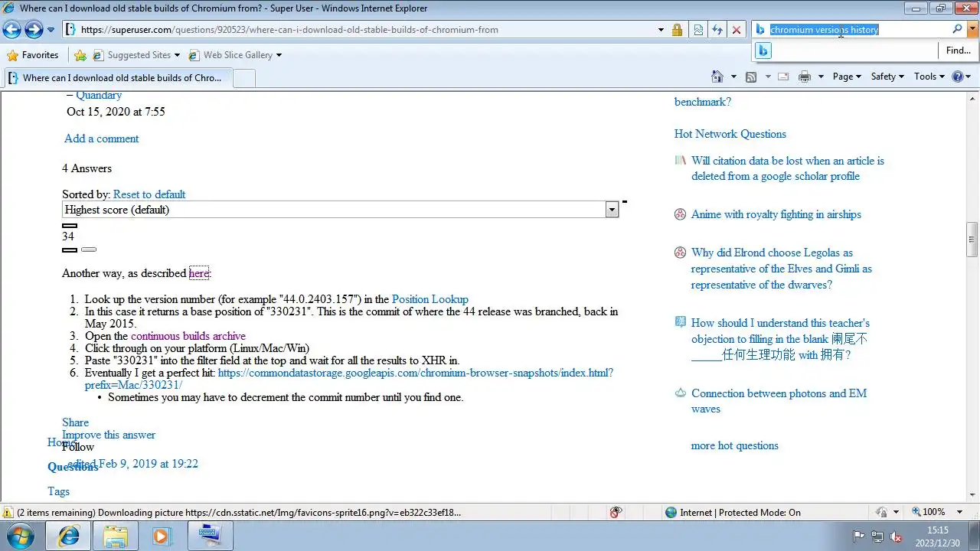980x551 pixels.
Task: Click the red Stop loading icon
Action: pyautogui.click(x=737, y=30)
